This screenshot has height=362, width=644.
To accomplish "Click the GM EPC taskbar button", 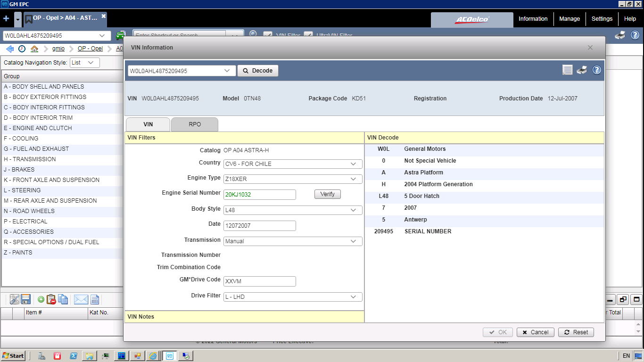I will coord(169,356).
